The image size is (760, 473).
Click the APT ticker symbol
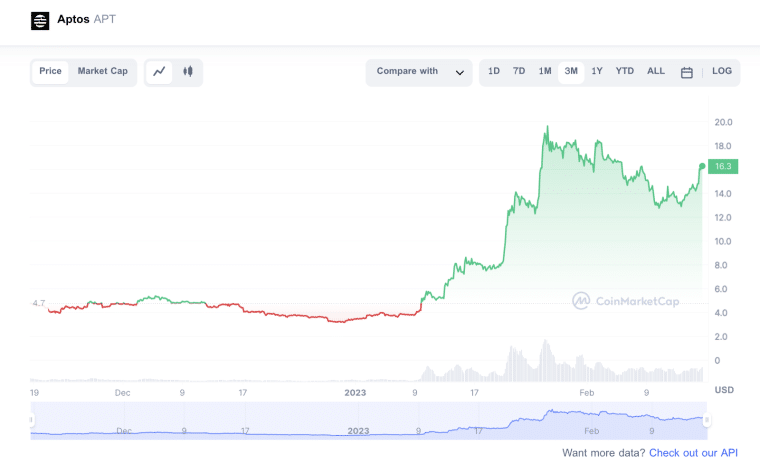click(105, 19)
